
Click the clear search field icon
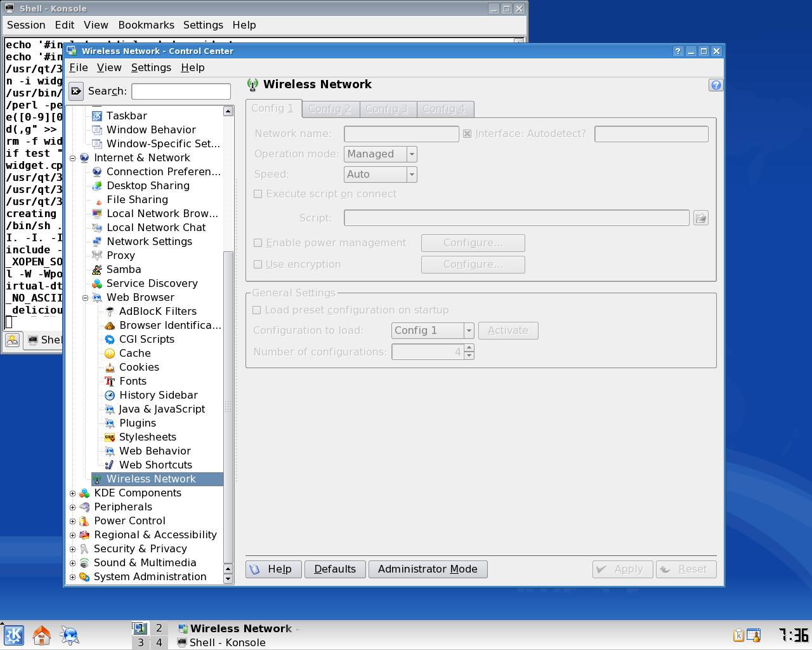(76, 91)
